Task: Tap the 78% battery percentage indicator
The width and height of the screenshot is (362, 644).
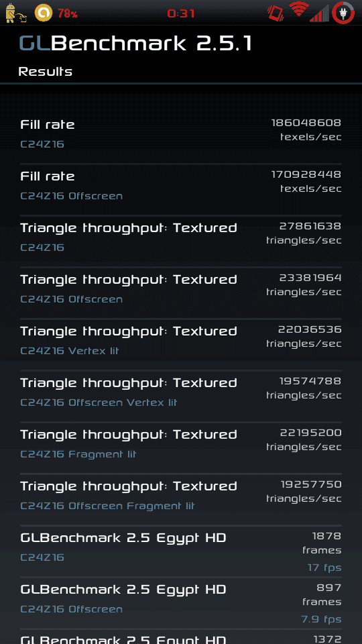Action: 68,13
